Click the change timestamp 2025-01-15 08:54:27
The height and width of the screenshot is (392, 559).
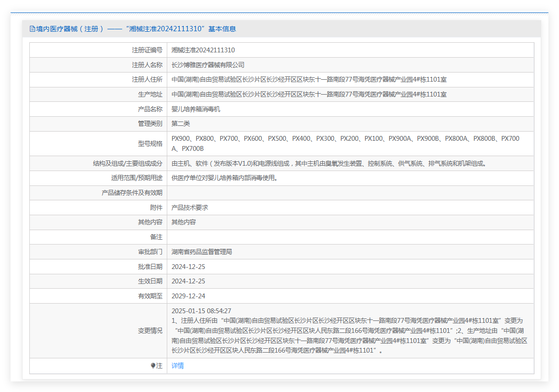(x=201, y=311)
